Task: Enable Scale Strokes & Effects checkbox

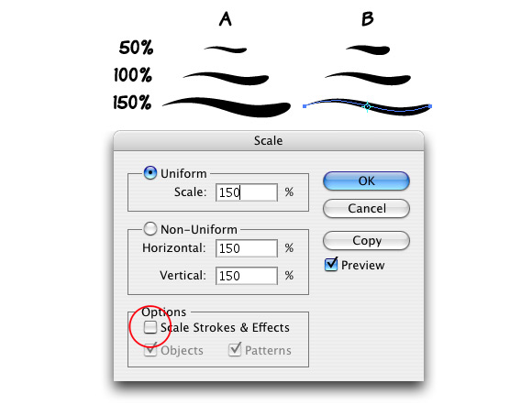Action: [150, 327]
